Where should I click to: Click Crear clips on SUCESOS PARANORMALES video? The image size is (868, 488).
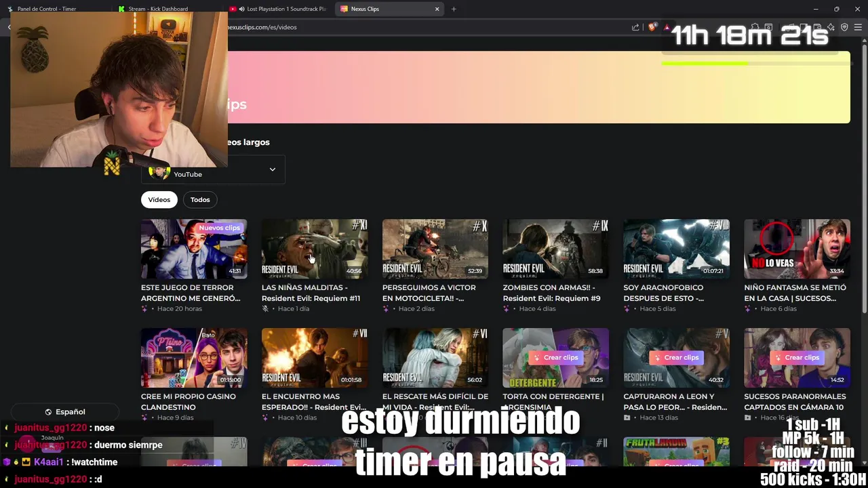click(x=797, y=357)
